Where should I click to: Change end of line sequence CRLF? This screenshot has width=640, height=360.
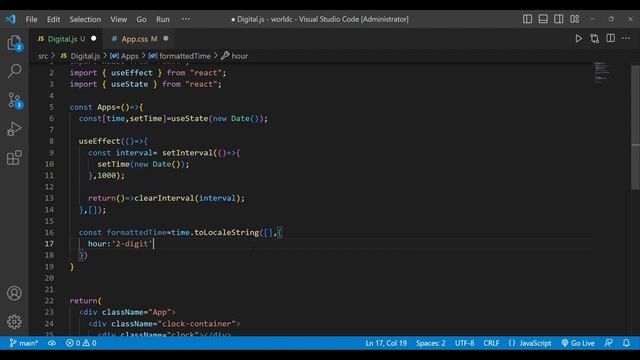[x=491, y=343]
